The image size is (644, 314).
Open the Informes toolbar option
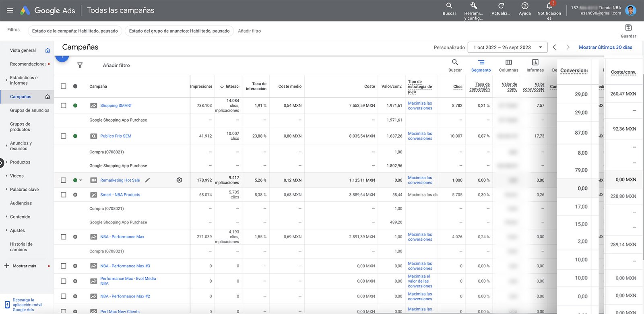(535, 65)
